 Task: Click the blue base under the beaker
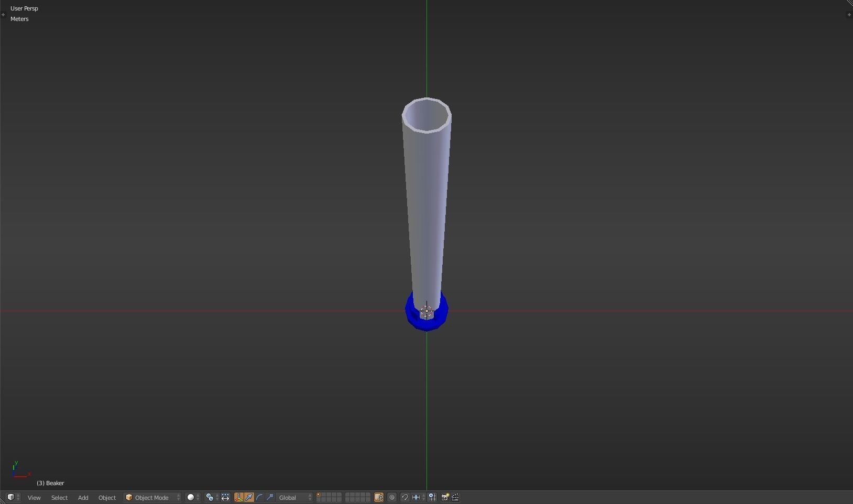(x=426, y=324)
